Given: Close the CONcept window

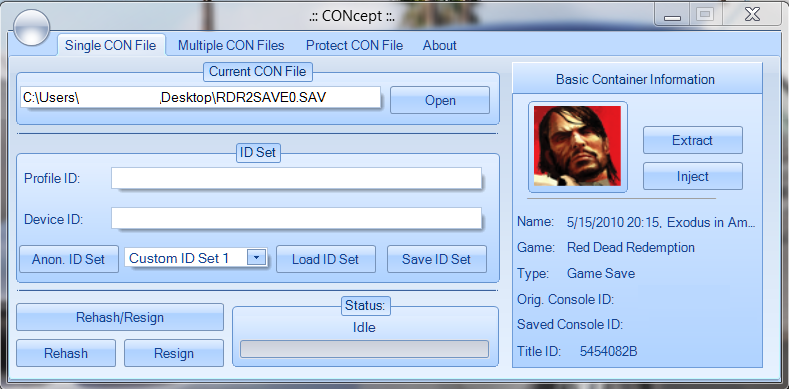Looking at the screenshot, I should 752,15.
